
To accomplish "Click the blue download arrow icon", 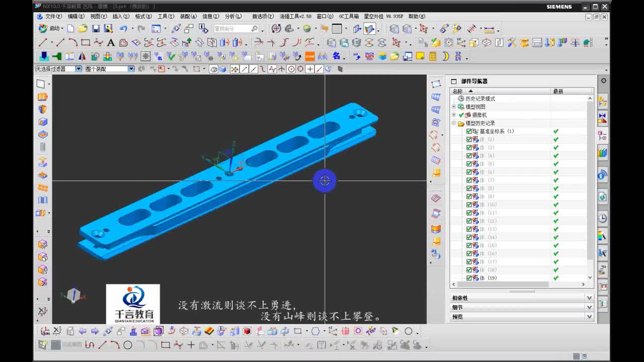I will click(x=44, y=56).
